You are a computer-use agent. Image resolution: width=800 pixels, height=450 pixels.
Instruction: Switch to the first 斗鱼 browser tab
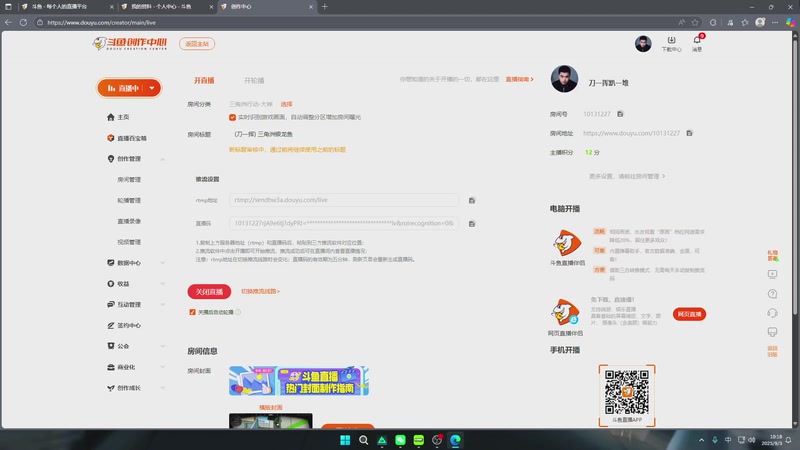pyautogui.click(x=66, y=7)
